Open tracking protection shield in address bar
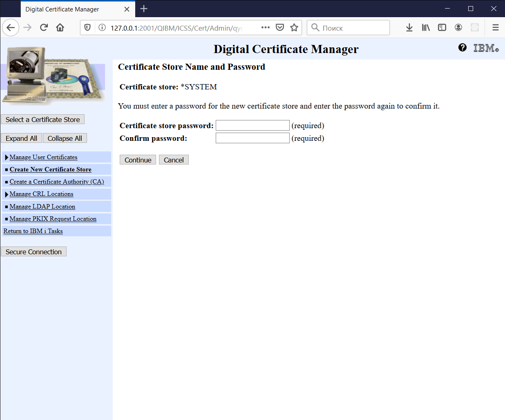 pos(87,28)
